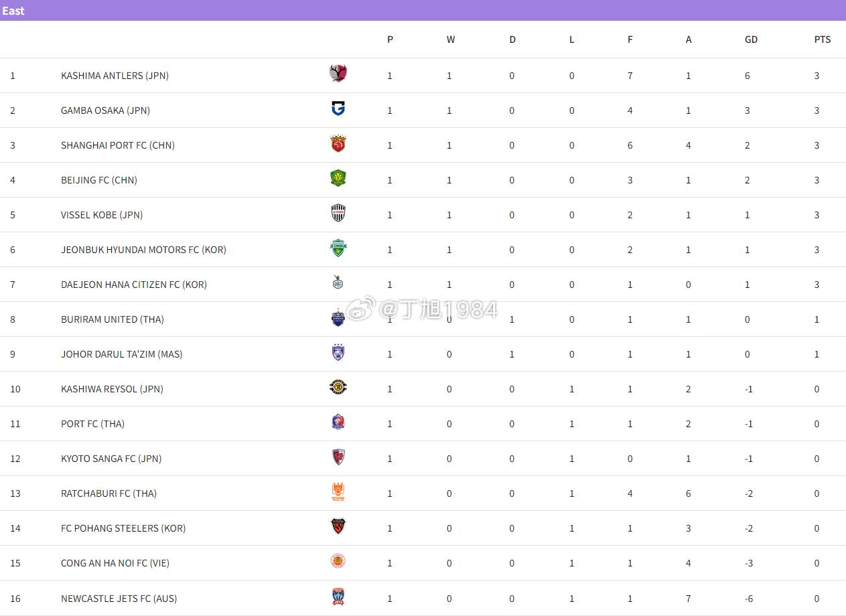Click the Gamba Osaka club crest
Image resolution: width=846 pixels, height=616 pixels.
[x=338, y=108]
